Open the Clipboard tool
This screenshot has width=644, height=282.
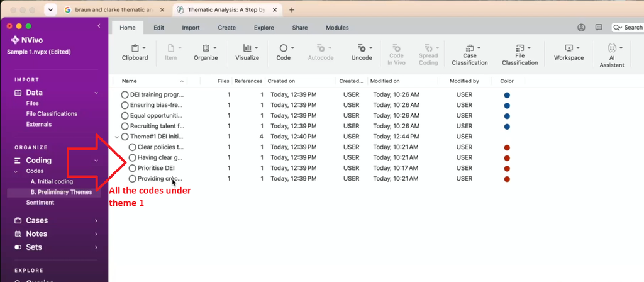pyautogui.click(x=135, y=53)
